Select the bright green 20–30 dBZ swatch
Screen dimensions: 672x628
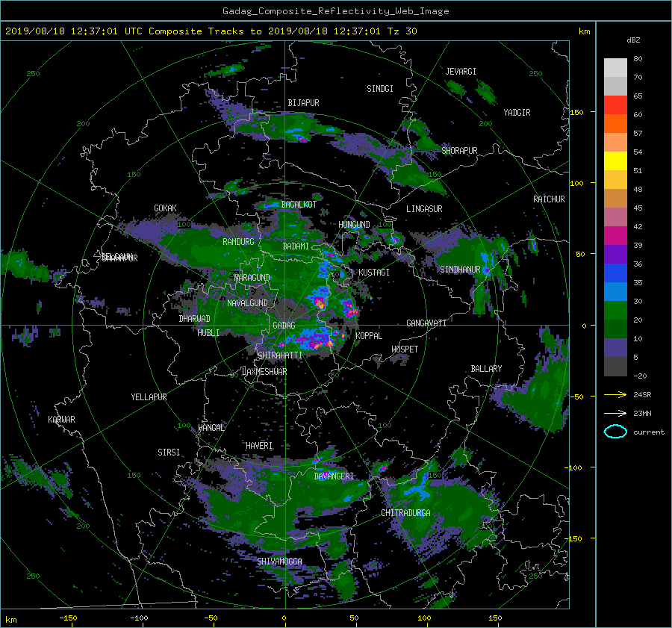[615, 311]
